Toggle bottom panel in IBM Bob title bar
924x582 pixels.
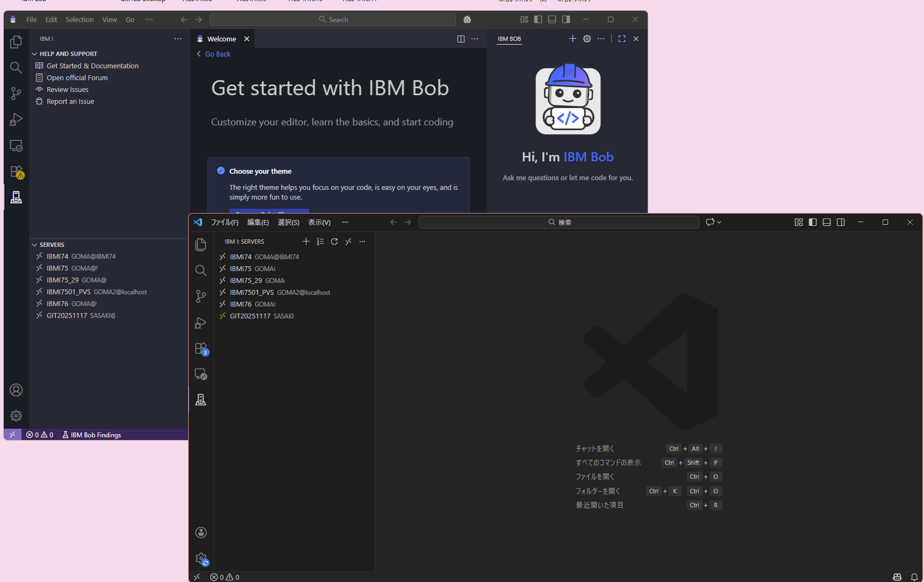pos(552,19)
